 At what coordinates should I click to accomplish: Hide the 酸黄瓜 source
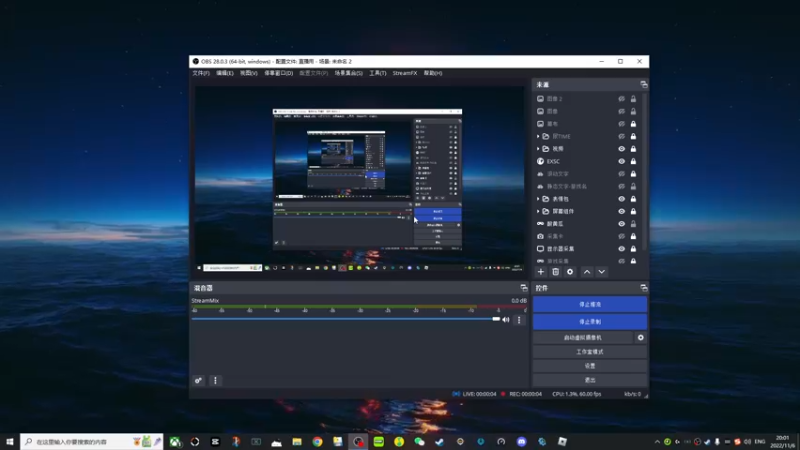(x=621, y=223)
